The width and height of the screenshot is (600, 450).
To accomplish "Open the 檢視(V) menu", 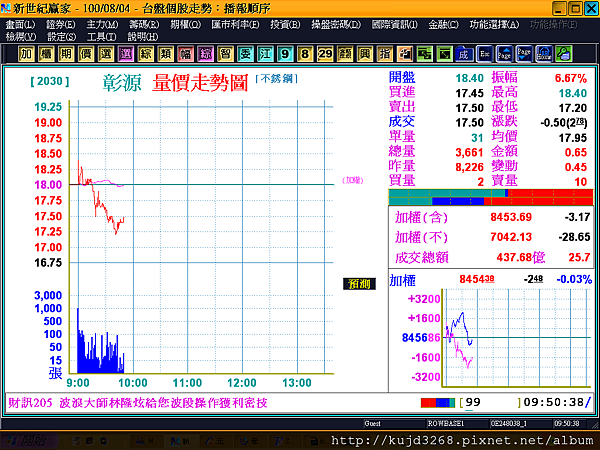I will pos(21,37).
